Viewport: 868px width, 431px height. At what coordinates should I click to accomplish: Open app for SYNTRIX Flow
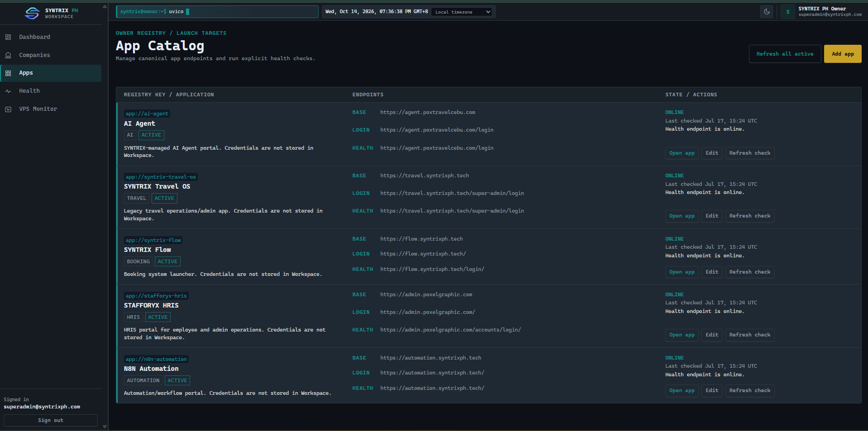[682, 272]
